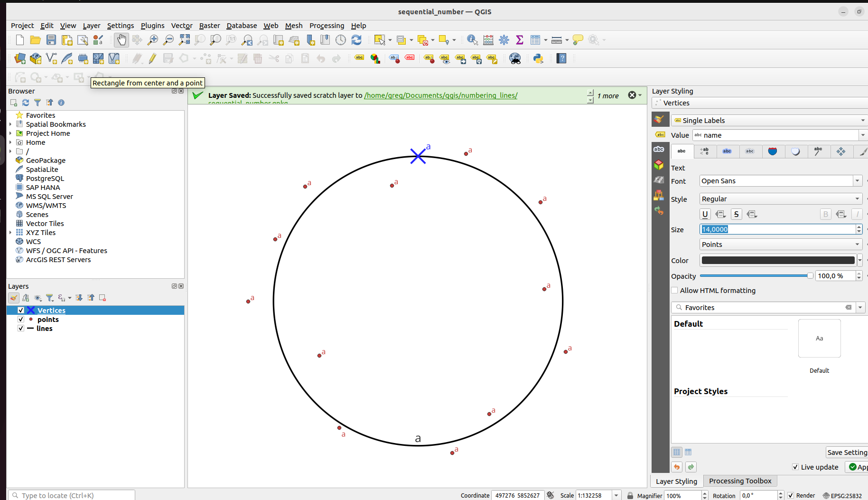Click the Zoom Out magnifier tool
Screen dimensions: 868x500
pyautogui.click(x=168, y=40)
